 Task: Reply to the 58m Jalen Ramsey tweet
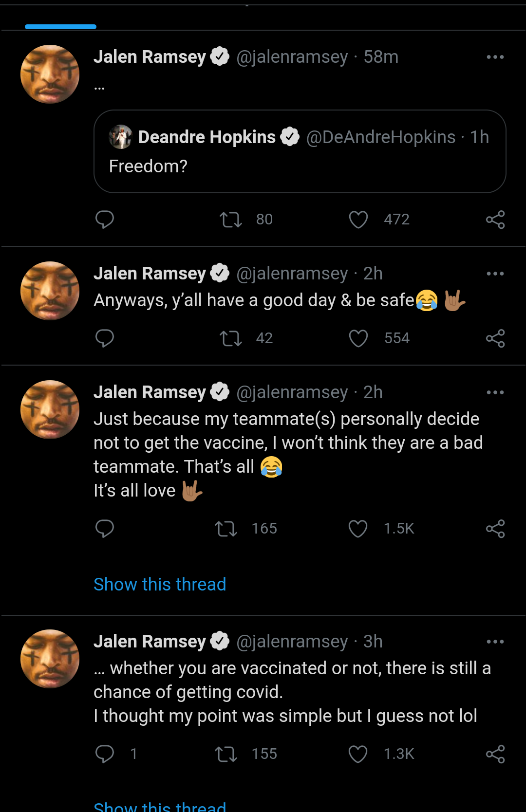click(x=105, y=220)
